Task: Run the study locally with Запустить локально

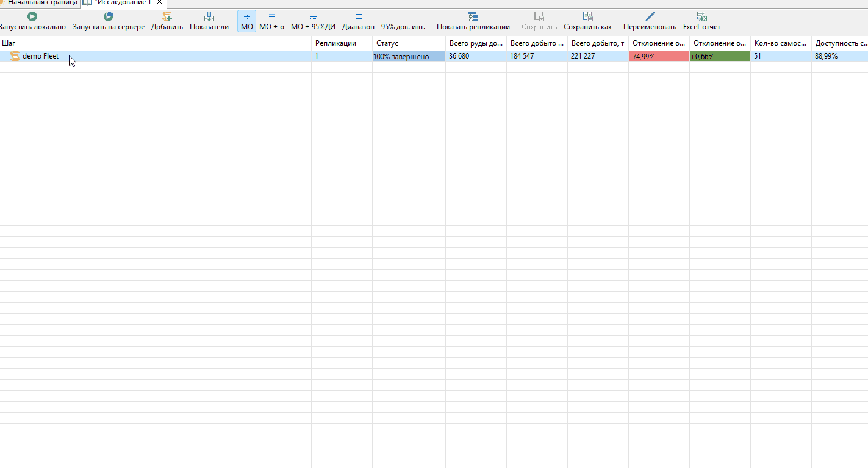Action: pos(32,21)
